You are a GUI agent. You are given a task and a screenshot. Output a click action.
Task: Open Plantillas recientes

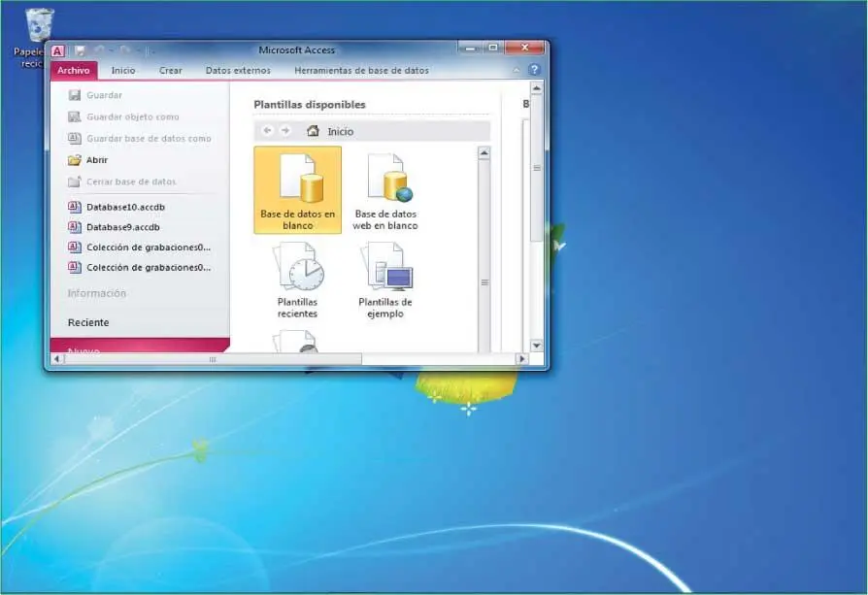[298, 281]
